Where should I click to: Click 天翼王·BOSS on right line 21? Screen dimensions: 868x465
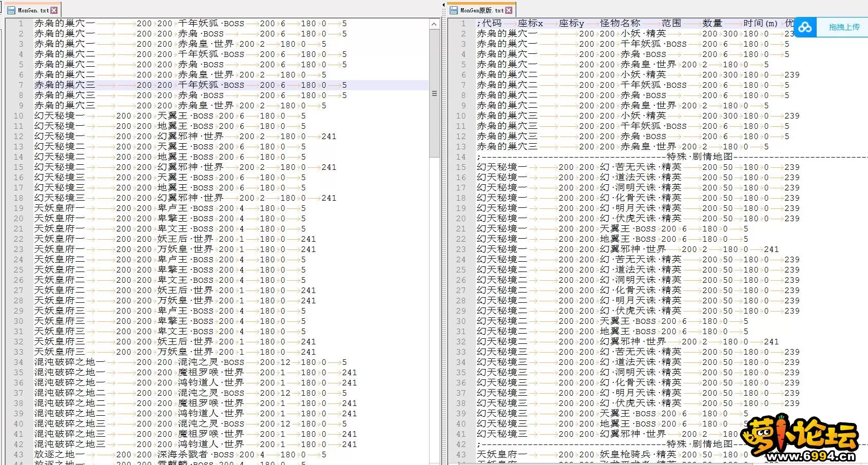tap(628, 229)
